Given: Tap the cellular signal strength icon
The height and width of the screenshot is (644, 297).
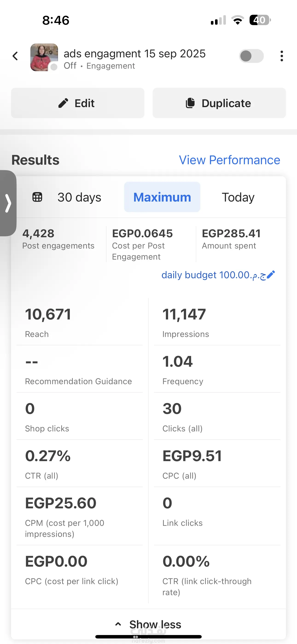Looking at the screenshot, I should click(x=218, y=20).
